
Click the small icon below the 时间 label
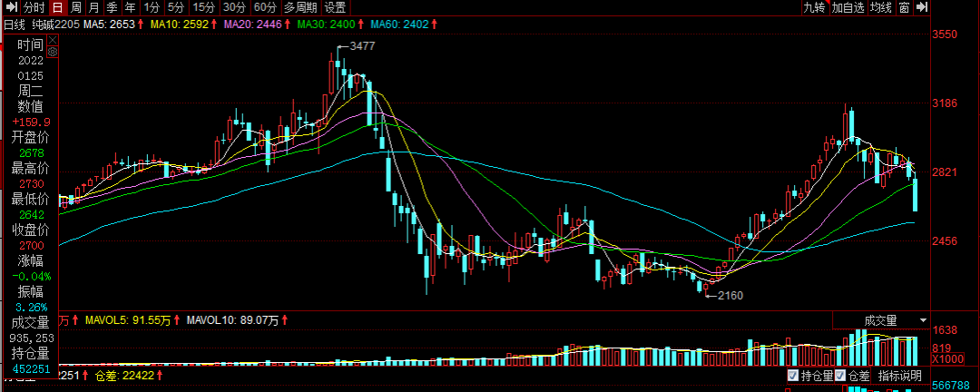pos(53,53)
